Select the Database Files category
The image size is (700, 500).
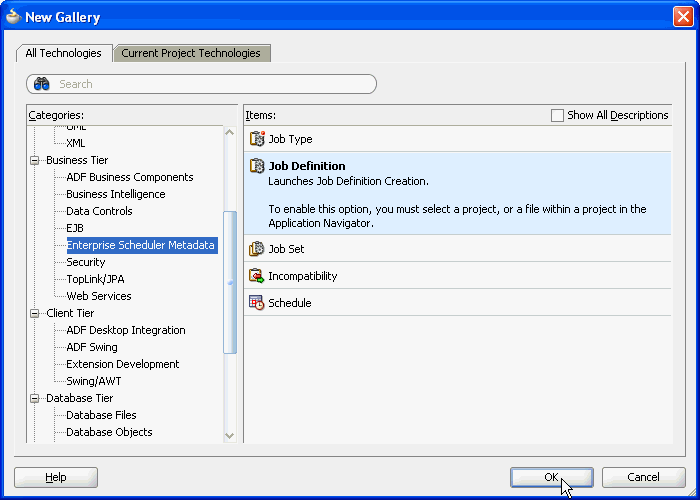pyautogui.click(x=101, y=415)
